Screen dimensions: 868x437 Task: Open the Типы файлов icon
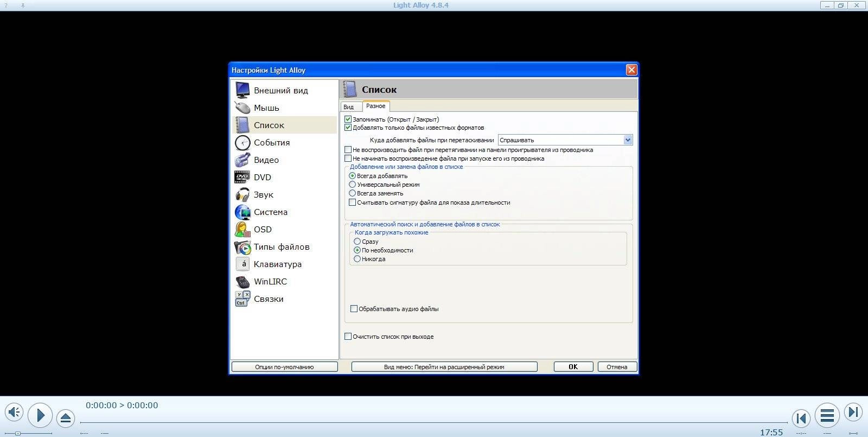click(x=242, y=246)
